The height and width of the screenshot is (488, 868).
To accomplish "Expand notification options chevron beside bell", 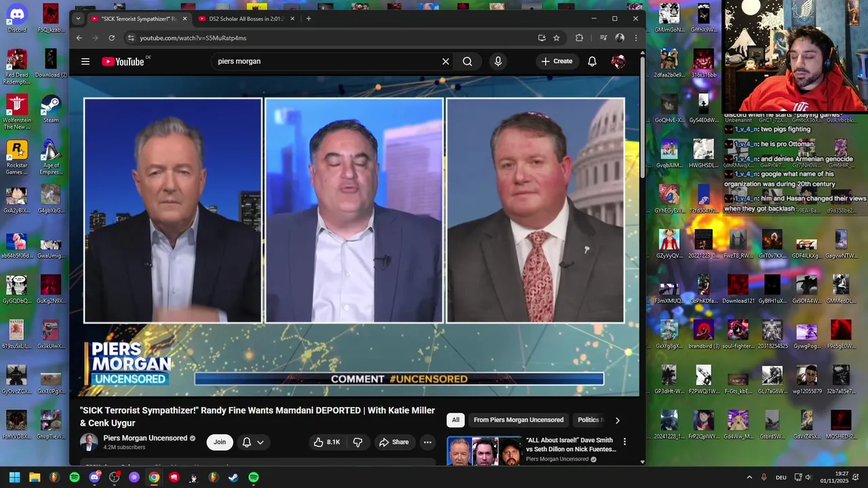I will tap(260, 442).
